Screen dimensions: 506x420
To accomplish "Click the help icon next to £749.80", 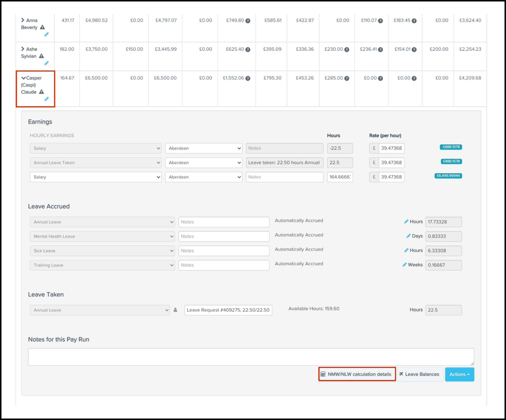I will pos(248,21).
